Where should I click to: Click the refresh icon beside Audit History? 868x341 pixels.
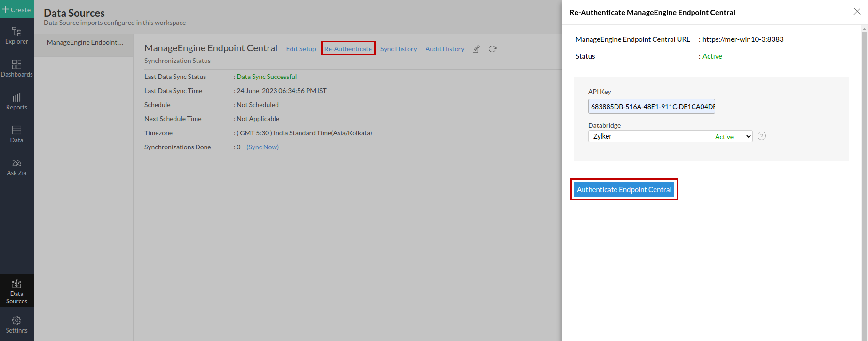tap(492, 49)
